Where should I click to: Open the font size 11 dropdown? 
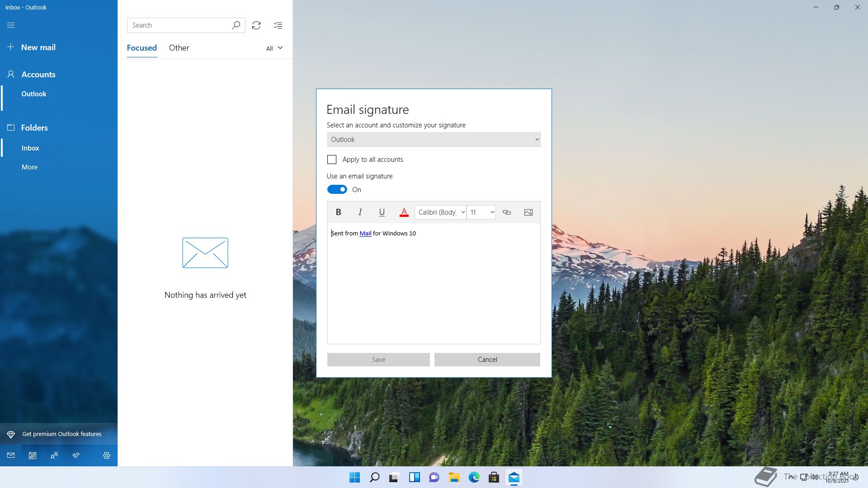pos(481,212)
